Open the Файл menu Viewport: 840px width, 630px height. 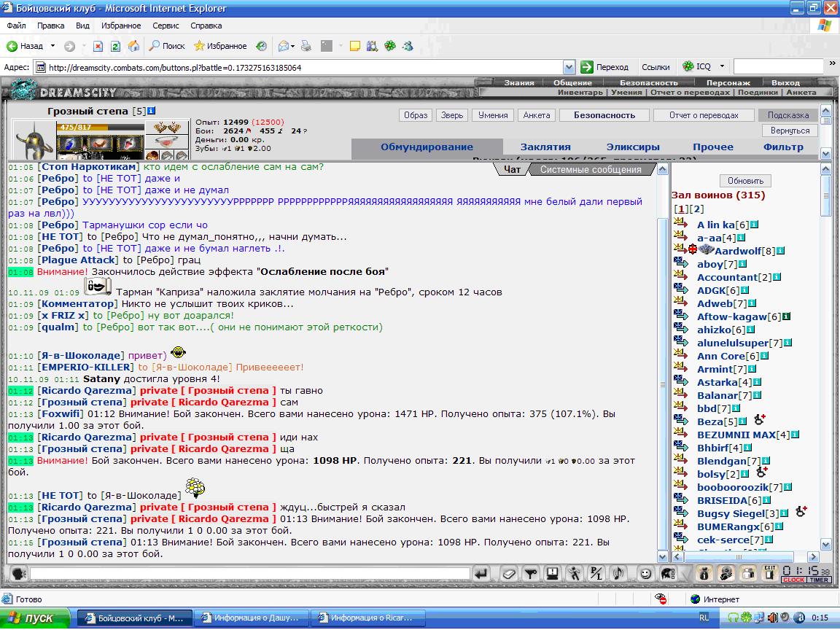tap(17, 26)
